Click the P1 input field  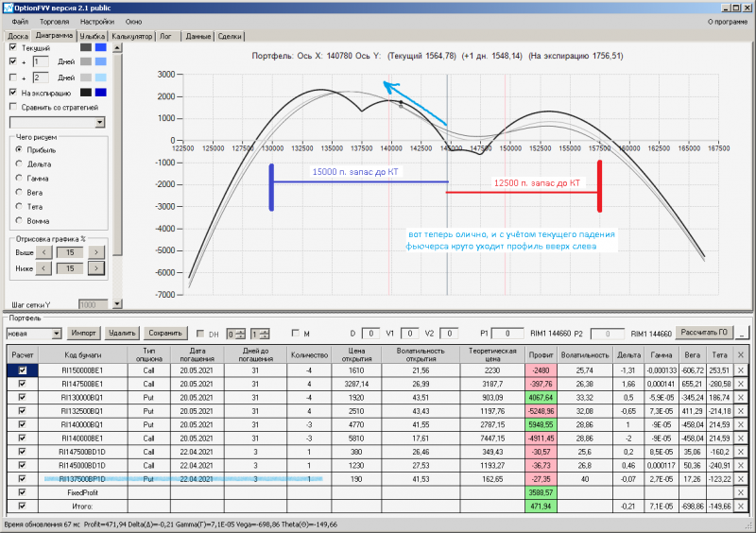click(x=507, y=334)
